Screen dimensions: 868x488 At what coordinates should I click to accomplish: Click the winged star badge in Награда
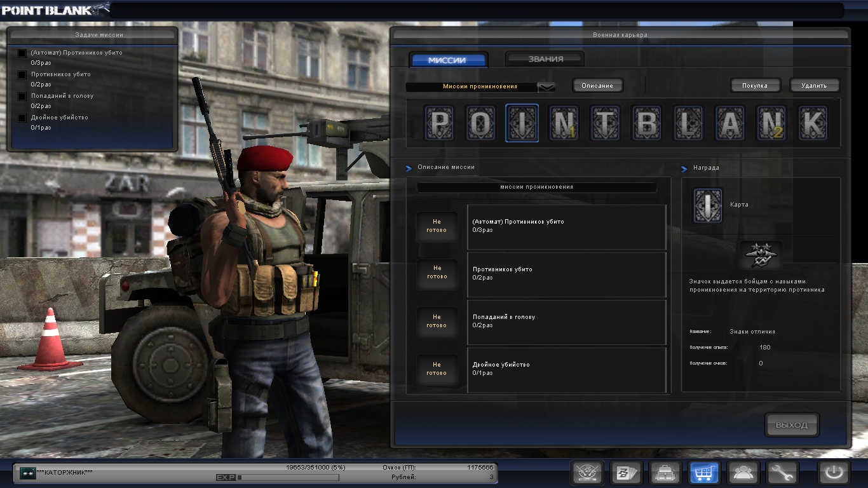(x=761, y=255)
